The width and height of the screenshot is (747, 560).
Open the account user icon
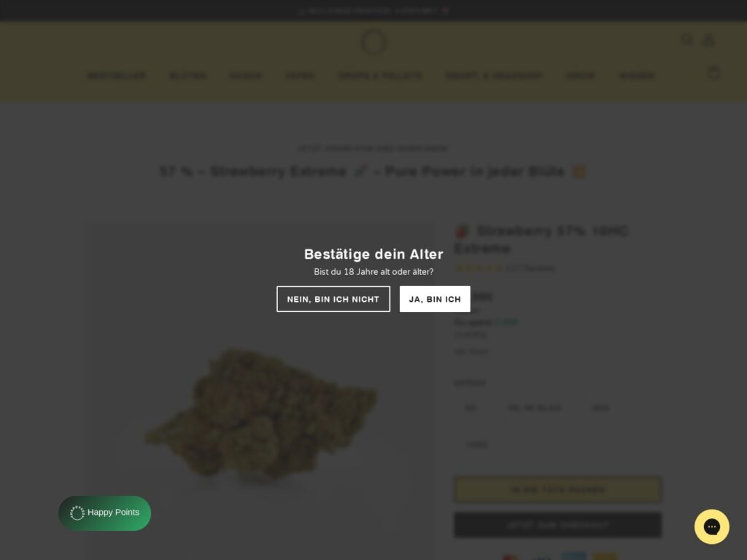tap(708, 40)
